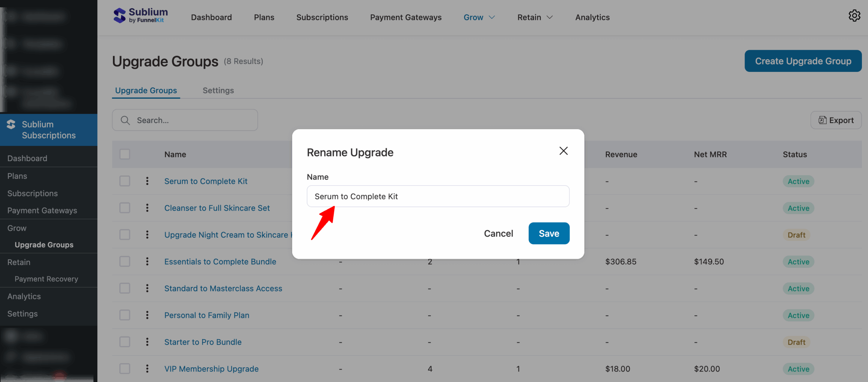Open three-dot menu for VIP Membership Upgrade
This screenshot has height=382, width=868.
pos(147,369)
